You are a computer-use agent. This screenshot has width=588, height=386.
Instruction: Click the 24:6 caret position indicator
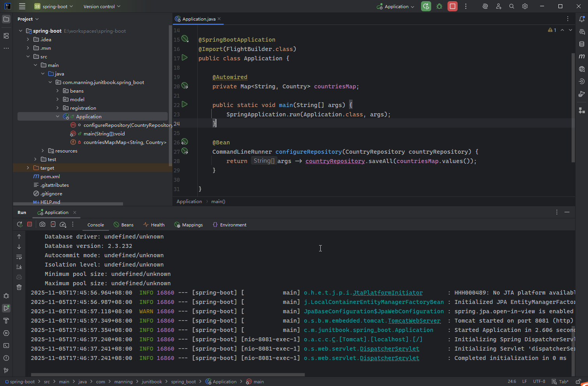point(512,382)
